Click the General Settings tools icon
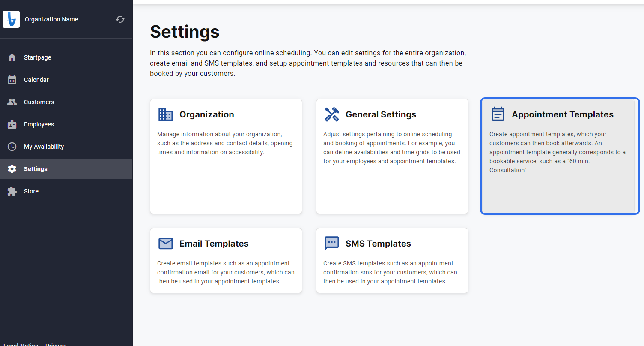The height and width of the screenshot is (346, 644). tap(332, 114)
